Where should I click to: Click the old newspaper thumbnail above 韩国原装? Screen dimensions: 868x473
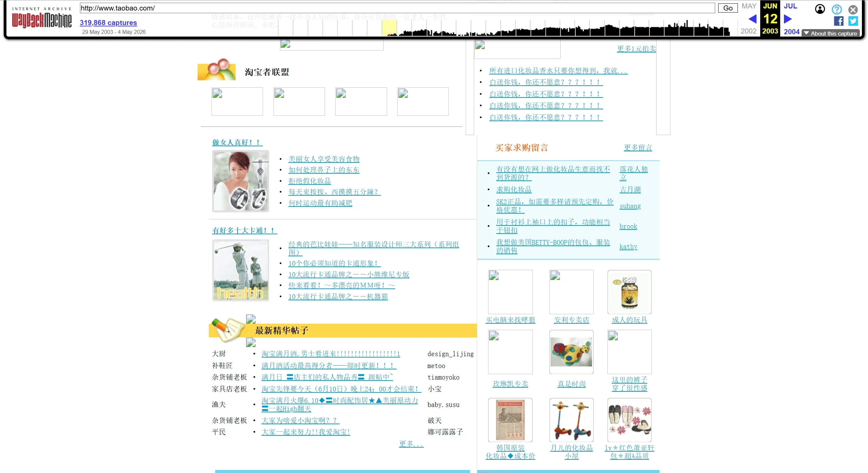tap(510, 420)
